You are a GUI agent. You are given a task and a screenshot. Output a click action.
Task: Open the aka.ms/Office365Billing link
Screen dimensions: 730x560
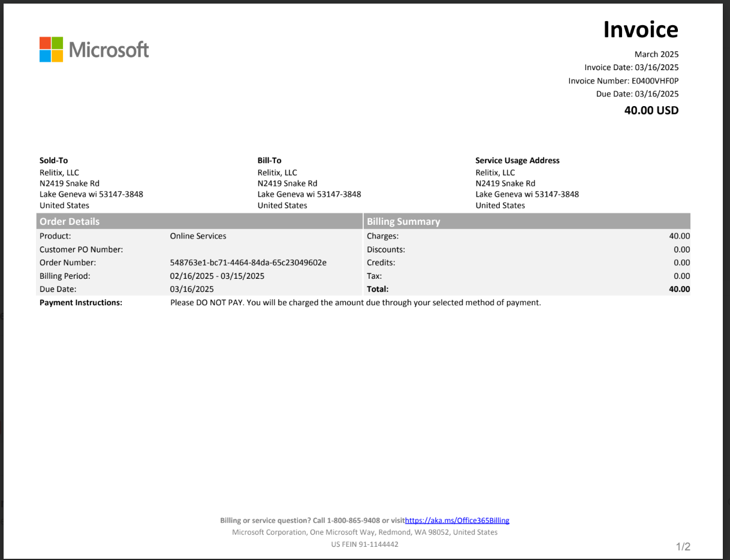[457, 520]
